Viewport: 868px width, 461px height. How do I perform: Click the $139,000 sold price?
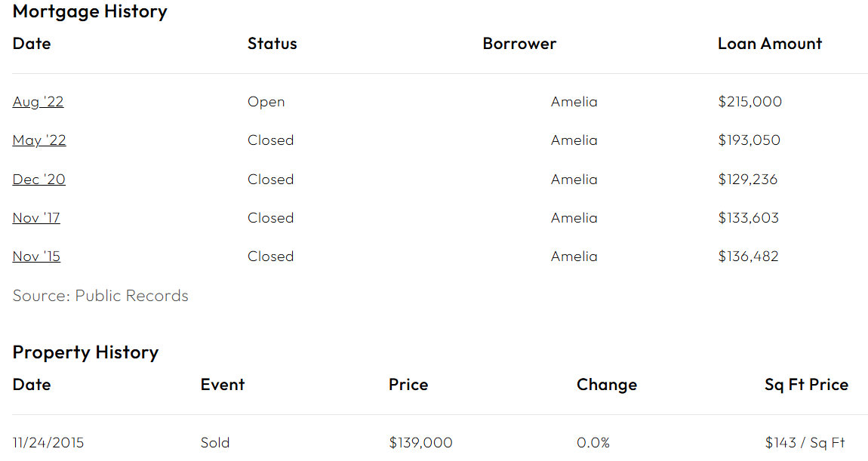coord(420,443)
